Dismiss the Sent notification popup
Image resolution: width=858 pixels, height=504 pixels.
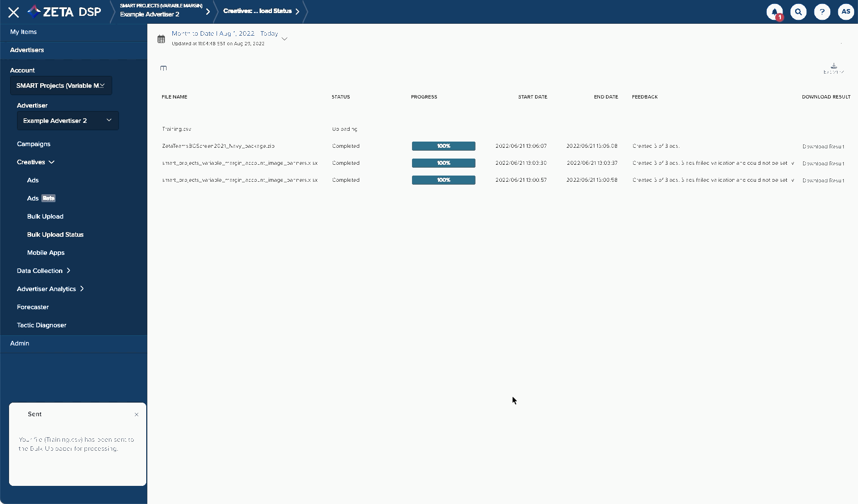(137, 415)
